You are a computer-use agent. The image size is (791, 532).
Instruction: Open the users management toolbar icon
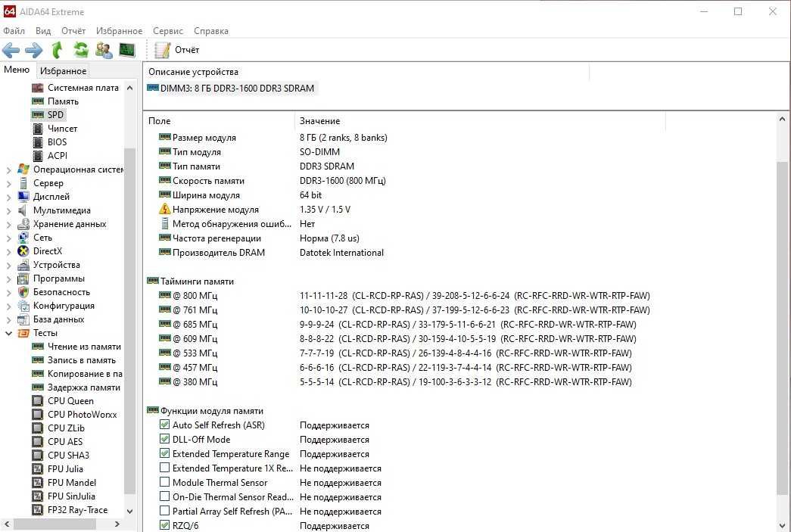[104, 50]
